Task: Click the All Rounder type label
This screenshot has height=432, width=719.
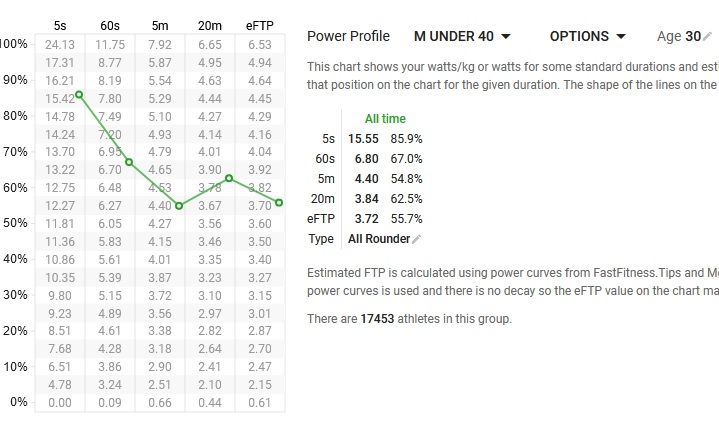Action: click(379, 239)
